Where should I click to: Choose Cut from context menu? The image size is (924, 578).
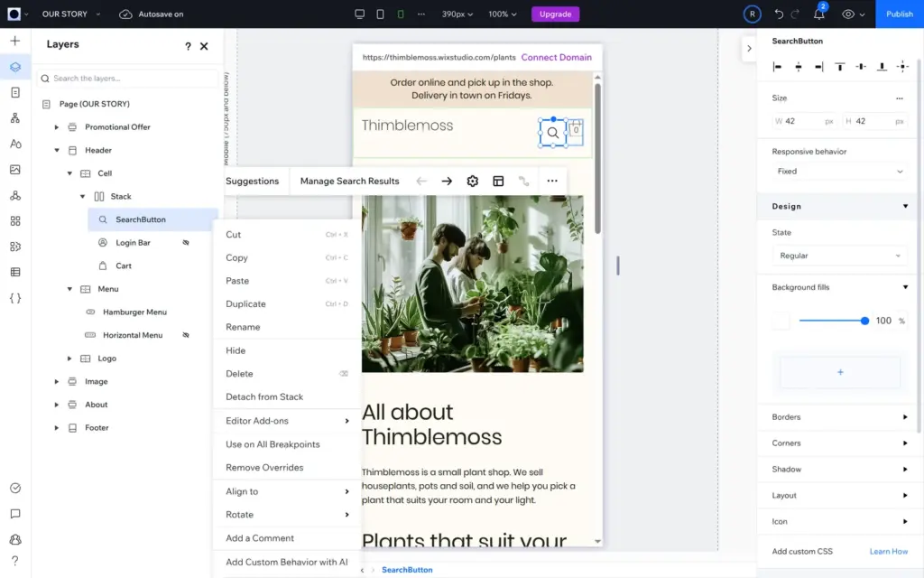(286, 235)
